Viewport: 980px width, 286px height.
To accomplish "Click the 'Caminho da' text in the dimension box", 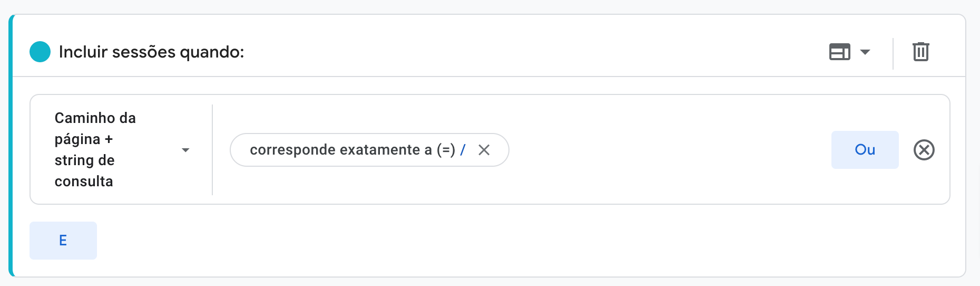I will pos(95,118).
